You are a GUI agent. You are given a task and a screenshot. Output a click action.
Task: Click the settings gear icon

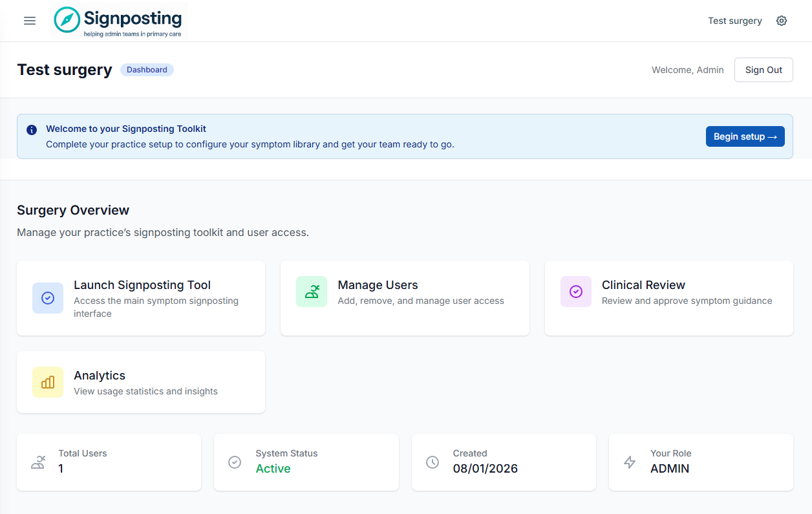click(x=782, y=21)
